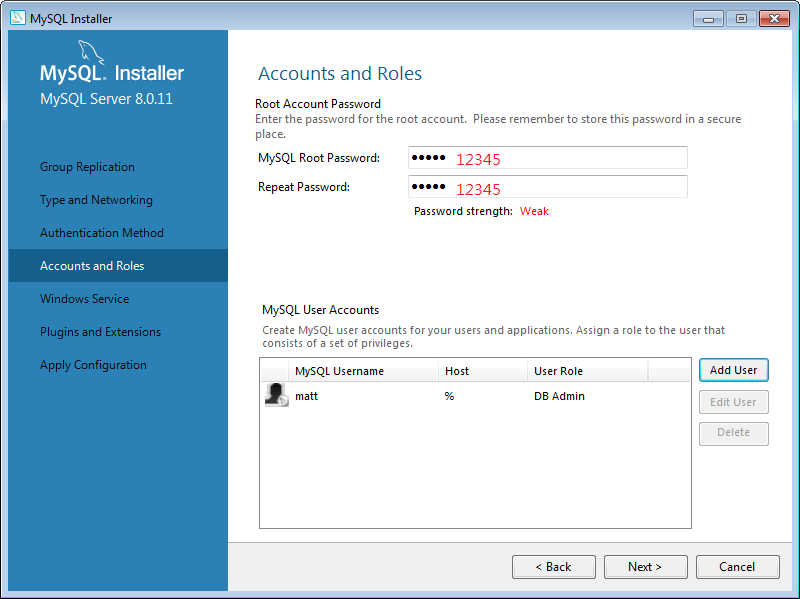Jump to Apply Configuration step
The width and height of the screenshot is (800, 599).
coord(93,365)
